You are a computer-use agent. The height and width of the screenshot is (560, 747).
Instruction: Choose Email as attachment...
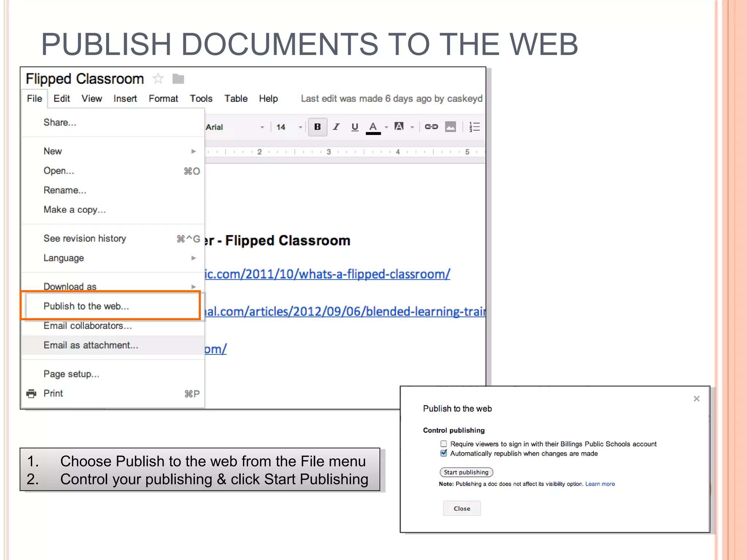pyautogui.click(x=113, y=345)
